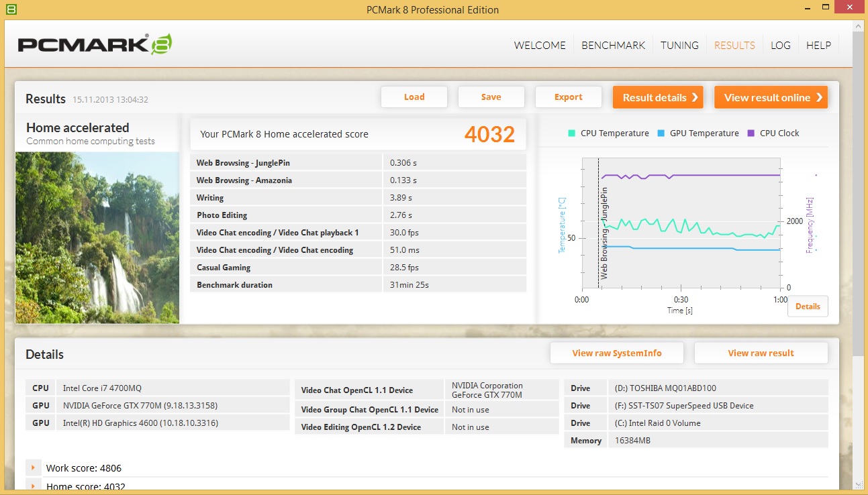Click Video Editing OpenCL 1.2 Device label
The width and height of the screenshot is (868, 495).
[361, 427]
